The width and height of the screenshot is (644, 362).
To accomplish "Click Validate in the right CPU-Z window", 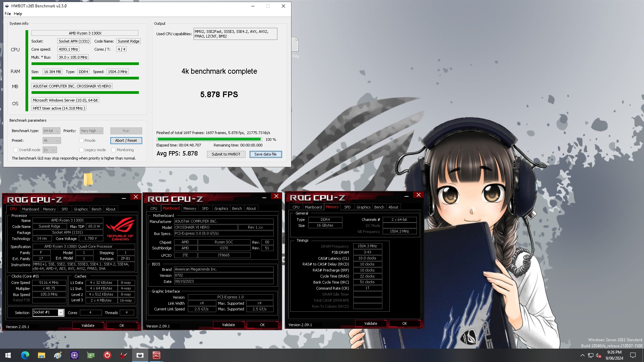I will click(371, 323).
